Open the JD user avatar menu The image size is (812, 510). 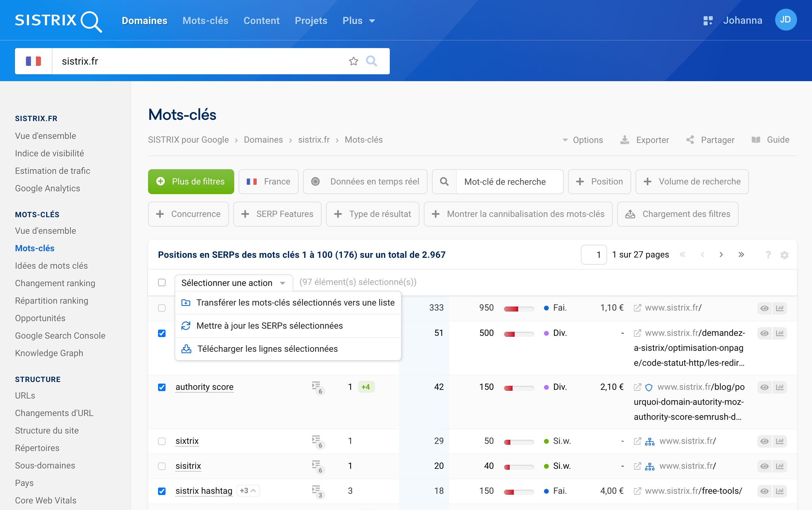click(785, 20)
